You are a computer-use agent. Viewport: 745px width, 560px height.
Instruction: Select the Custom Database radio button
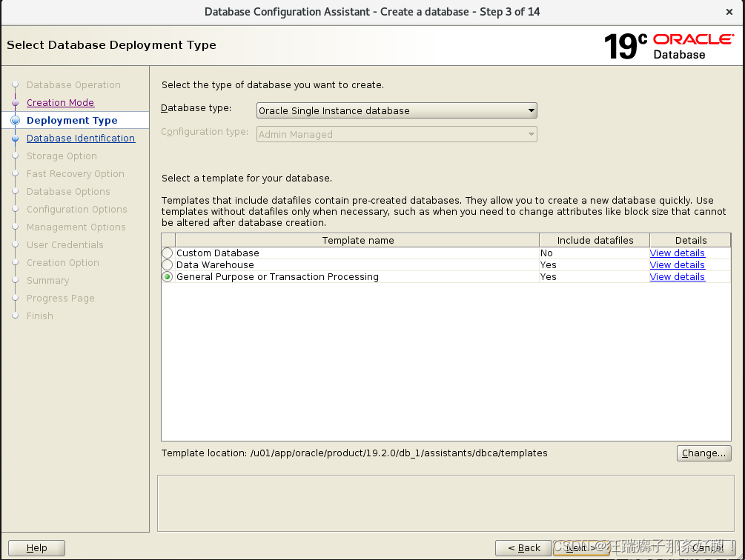tap(168, 253)
